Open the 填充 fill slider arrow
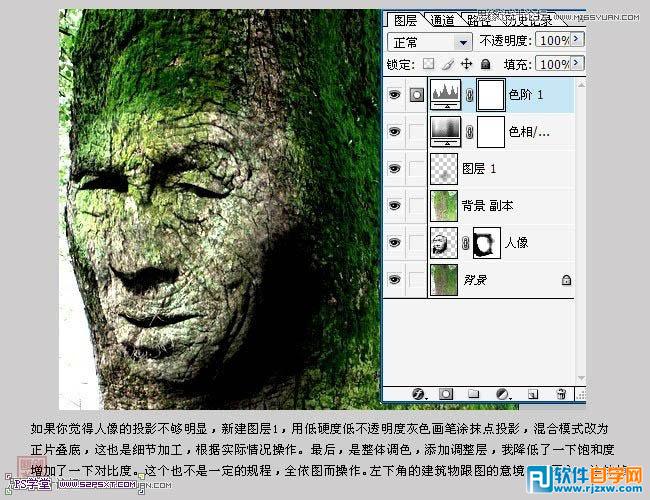Screen dimensions: 650x500 (577, 63)
